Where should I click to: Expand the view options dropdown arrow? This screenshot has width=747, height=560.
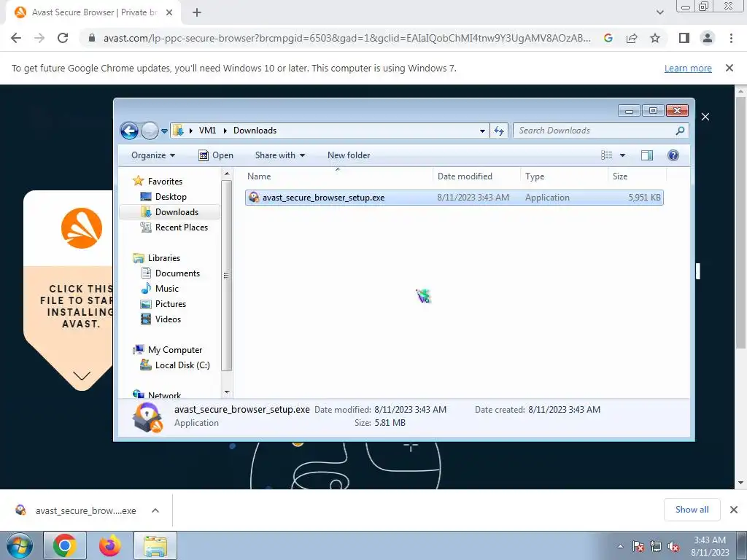click(x=622, y=155)
